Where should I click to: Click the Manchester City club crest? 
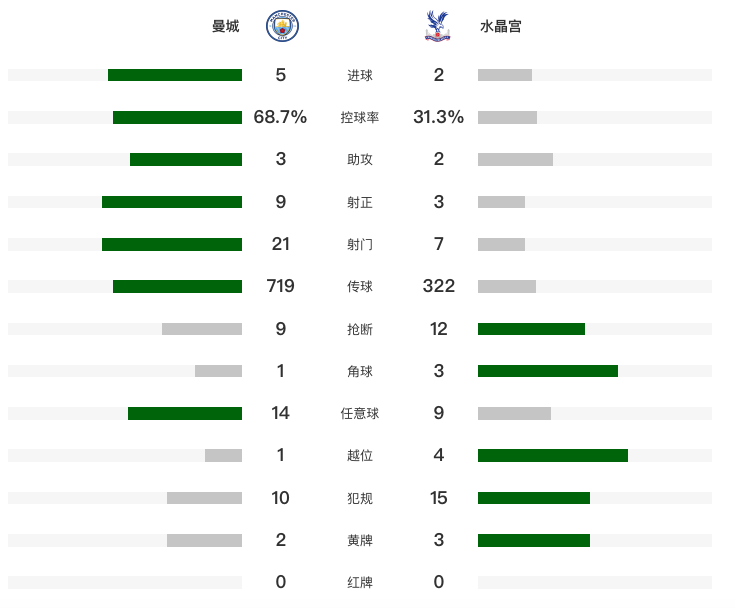(x=281, y=27)
